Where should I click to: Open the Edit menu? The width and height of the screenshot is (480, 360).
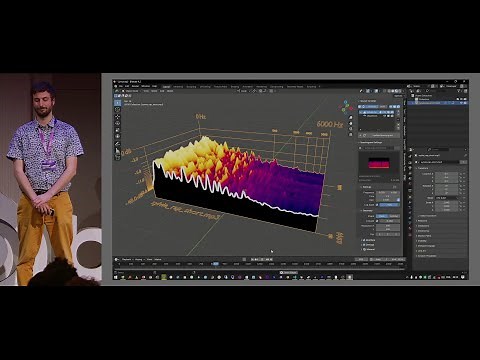point(127,86)
